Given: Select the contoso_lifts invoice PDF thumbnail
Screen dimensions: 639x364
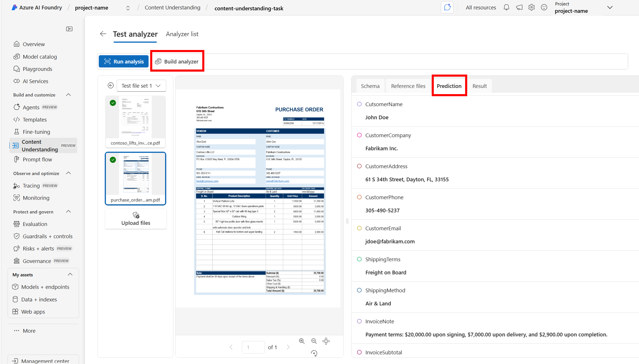Looking at the screenshot, I should coord(135,121).
